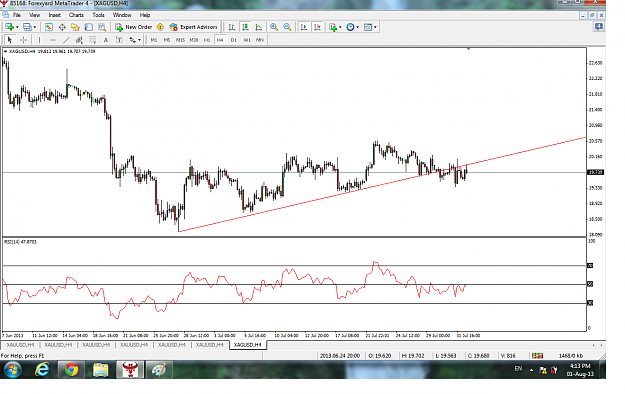625x394 pixels.
Task: Expand the Indicators dropdown arrow
Action: coord(340,27)
